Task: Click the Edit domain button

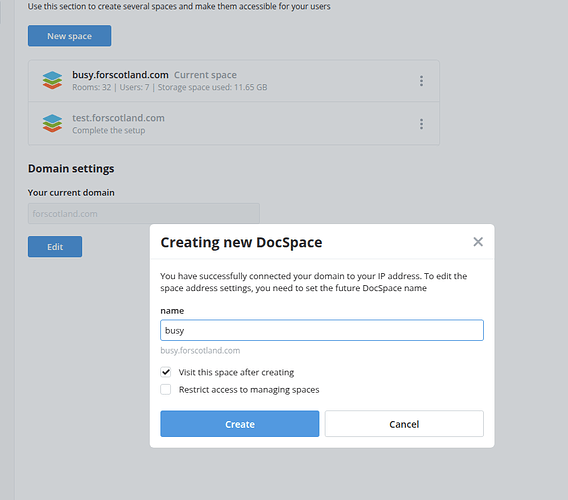Action: 55,247
